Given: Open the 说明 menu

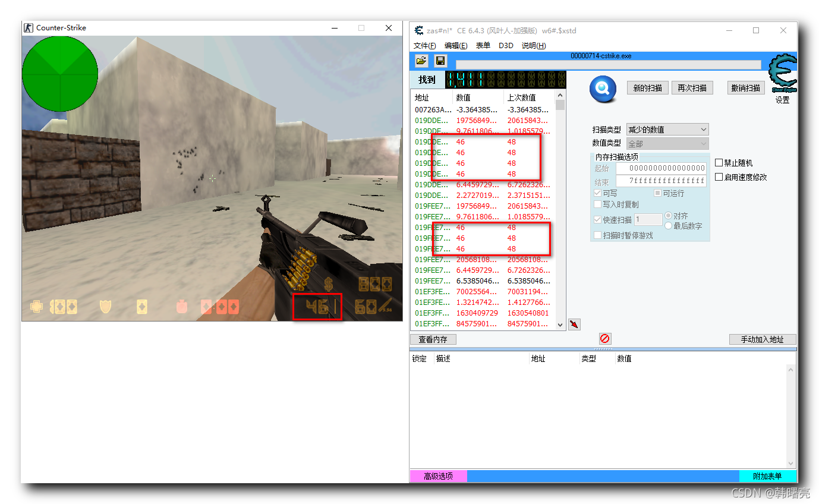Looking at the screenshot, I should click(x=533, y=45).
